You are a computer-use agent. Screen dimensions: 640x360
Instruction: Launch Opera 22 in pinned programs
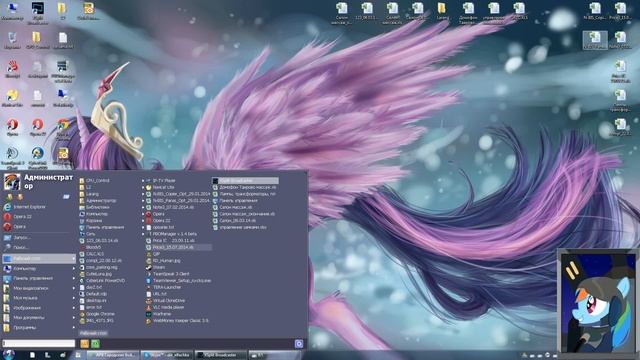(18, 217)
